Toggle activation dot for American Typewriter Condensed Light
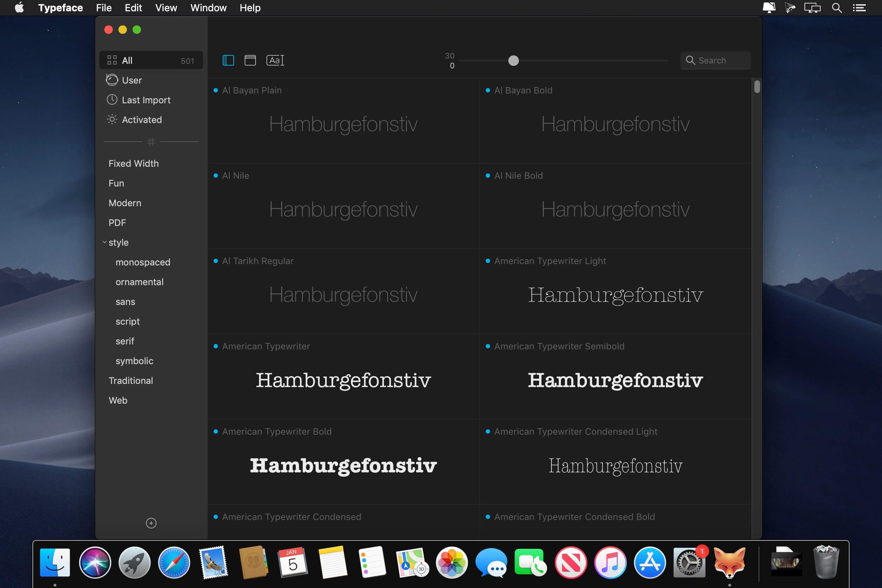The height and width of the screenshot is (588, 882). pos(488,431)
